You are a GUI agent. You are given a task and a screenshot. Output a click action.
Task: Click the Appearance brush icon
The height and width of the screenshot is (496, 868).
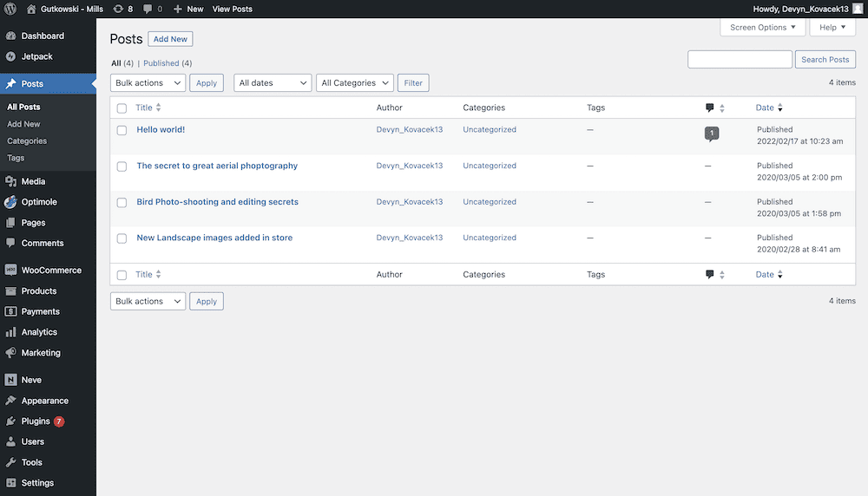(10, 401)
